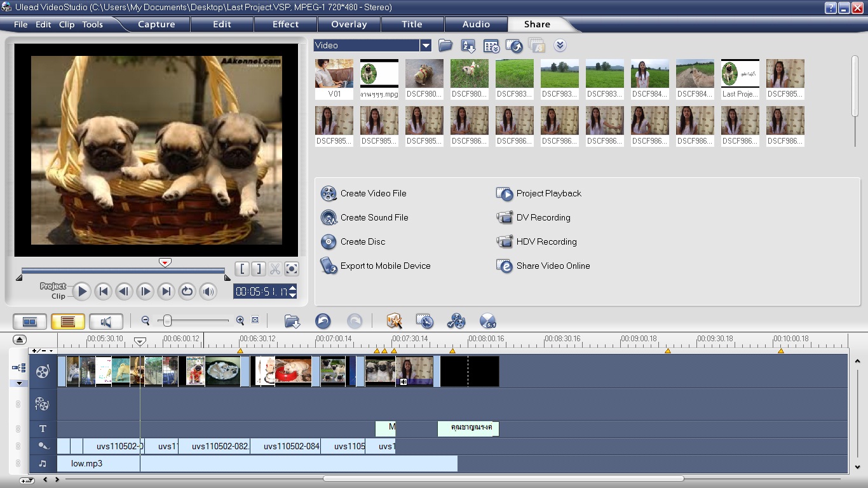Go to the Audio step tab
Image resolution: width=868 pixels, height=488 pixels.
(x=476, y=24)
